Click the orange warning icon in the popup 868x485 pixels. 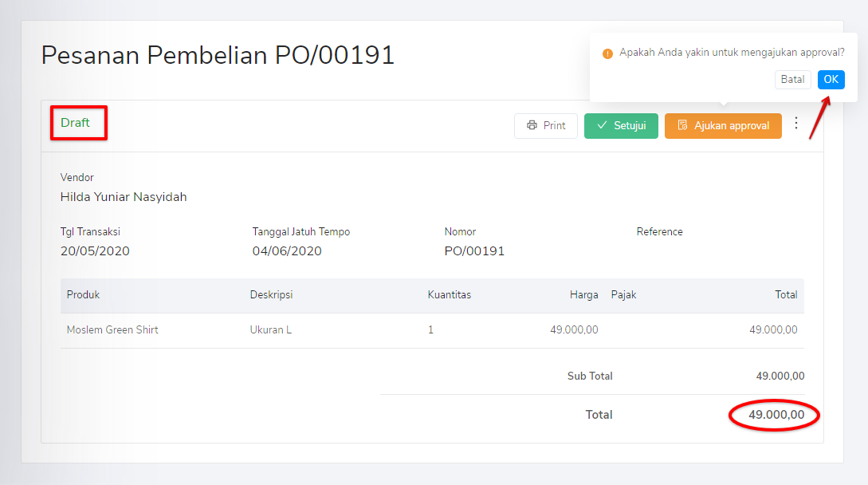(607, 53)
